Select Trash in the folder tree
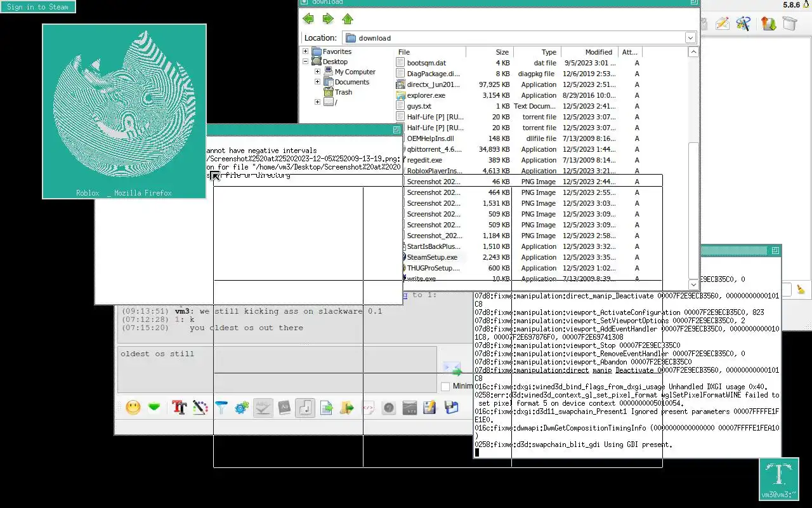The height and width of the screenshot is (508, 812). click(343, 92)
